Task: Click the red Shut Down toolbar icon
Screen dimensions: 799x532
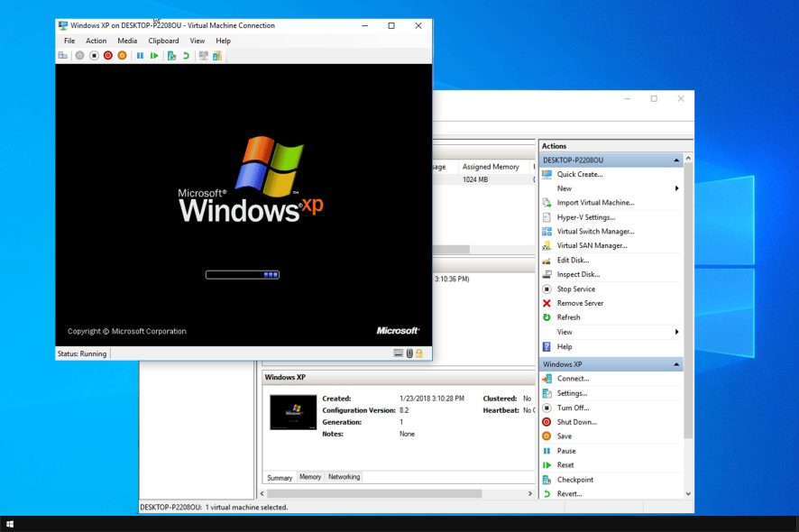Action: pos(108,56)
